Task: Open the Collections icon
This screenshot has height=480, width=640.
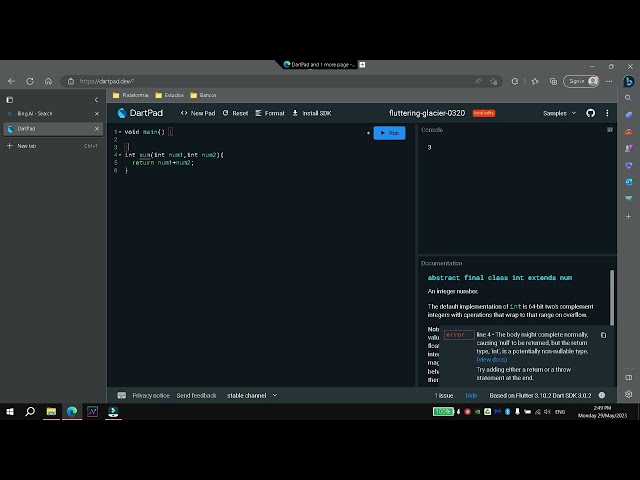Action: [x=553, y=81]
